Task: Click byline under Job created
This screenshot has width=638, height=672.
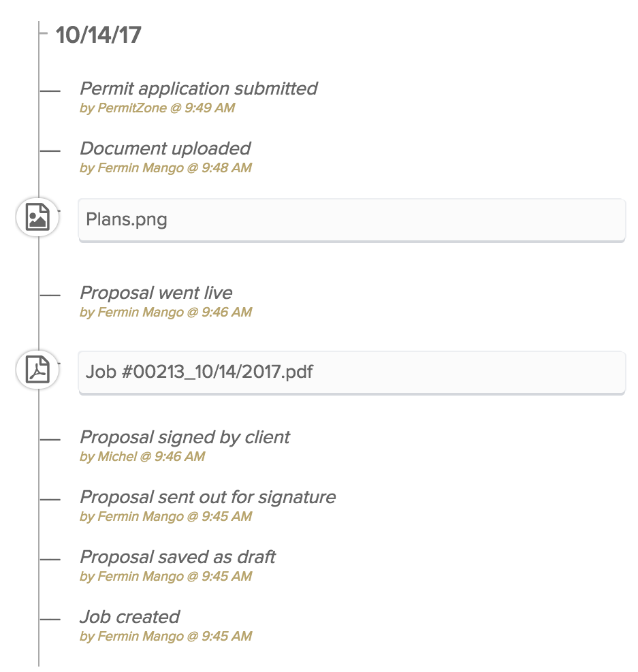Action: (x=166, y=637)
